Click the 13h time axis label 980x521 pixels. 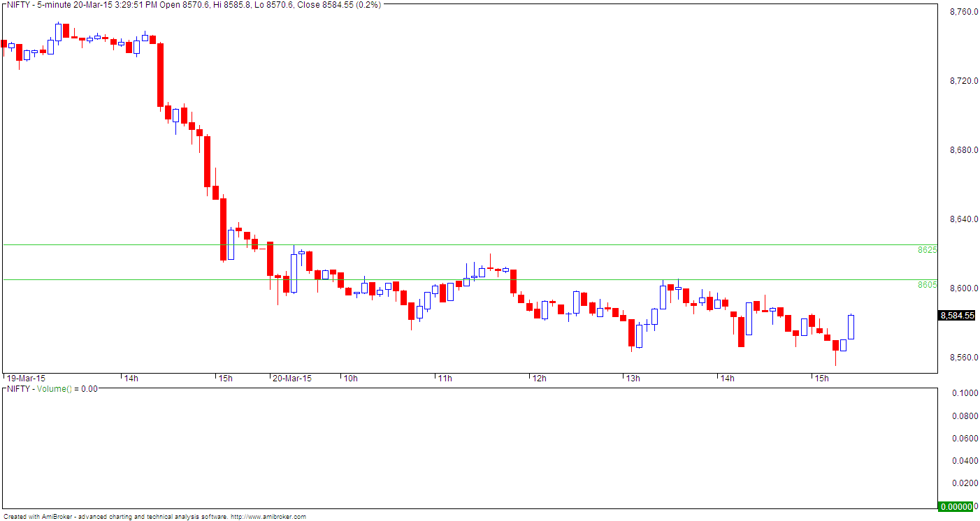[x=633, y=379]
